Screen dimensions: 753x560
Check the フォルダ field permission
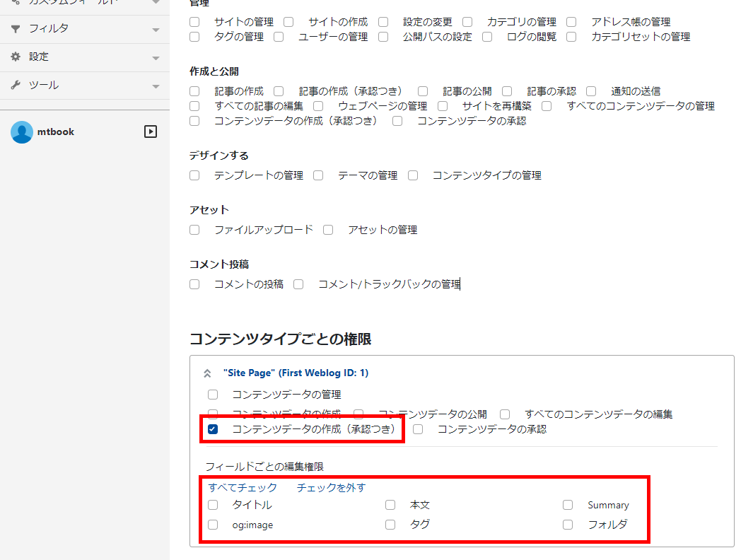[568, 525]
